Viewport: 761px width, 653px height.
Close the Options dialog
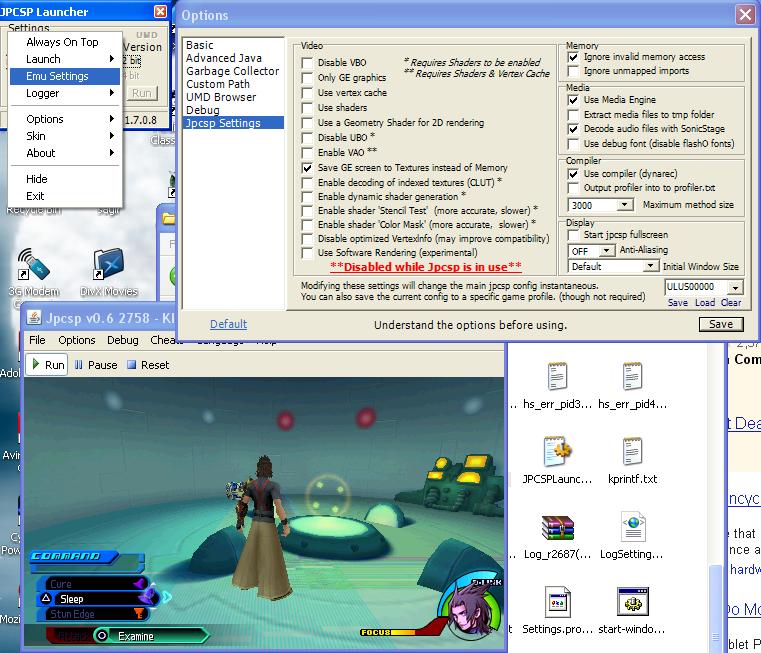pos(744,15)
